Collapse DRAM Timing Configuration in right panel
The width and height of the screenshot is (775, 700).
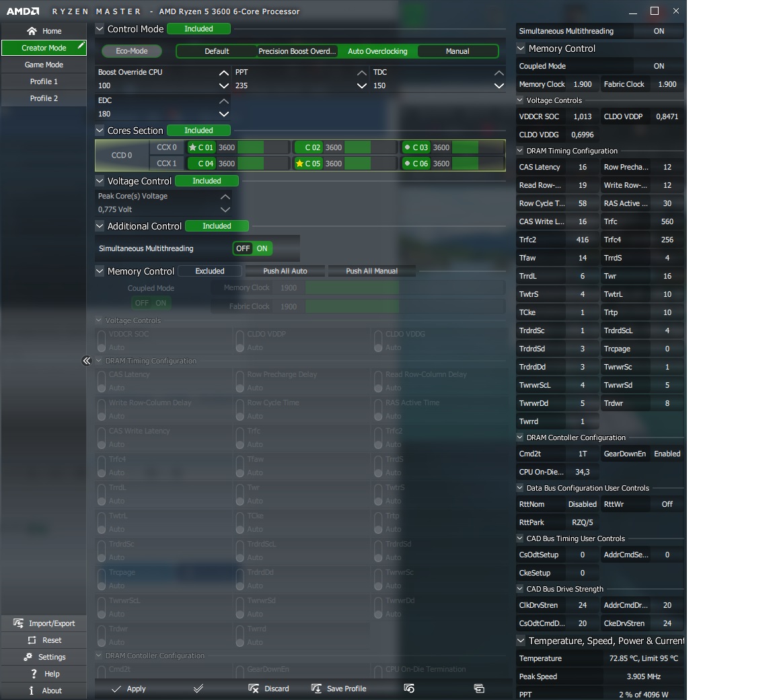click(x=520, y=150)
